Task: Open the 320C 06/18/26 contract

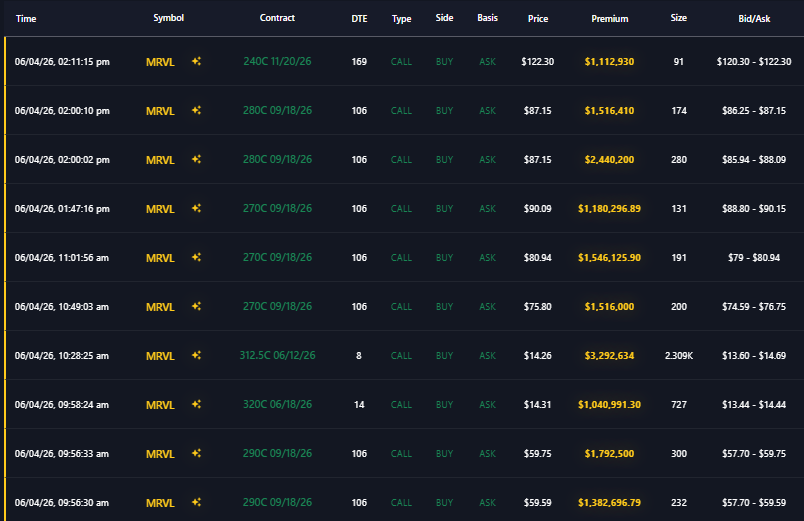Action: point(277,404)
